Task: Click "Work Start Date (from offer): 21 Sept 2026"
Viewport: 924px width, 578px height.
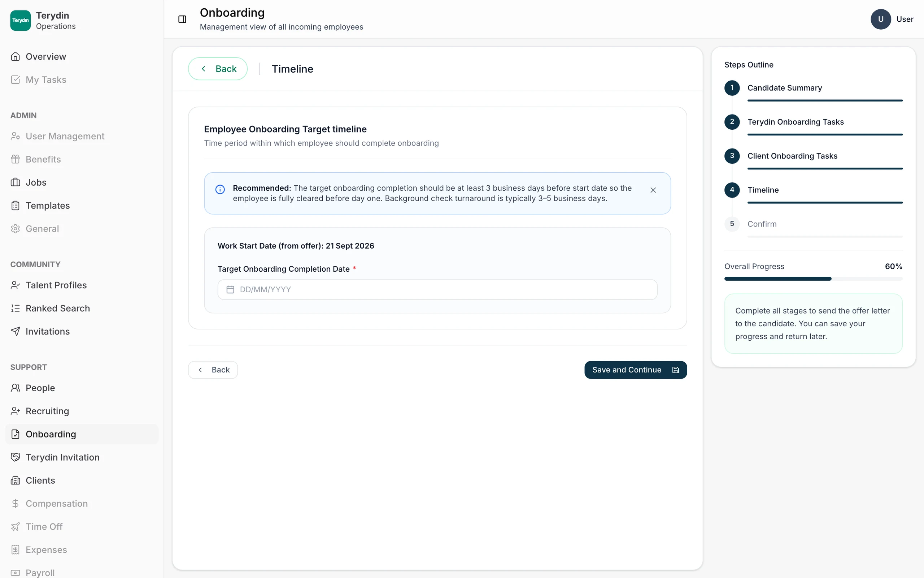Action: pyautogui.click(x=296, y=246)
